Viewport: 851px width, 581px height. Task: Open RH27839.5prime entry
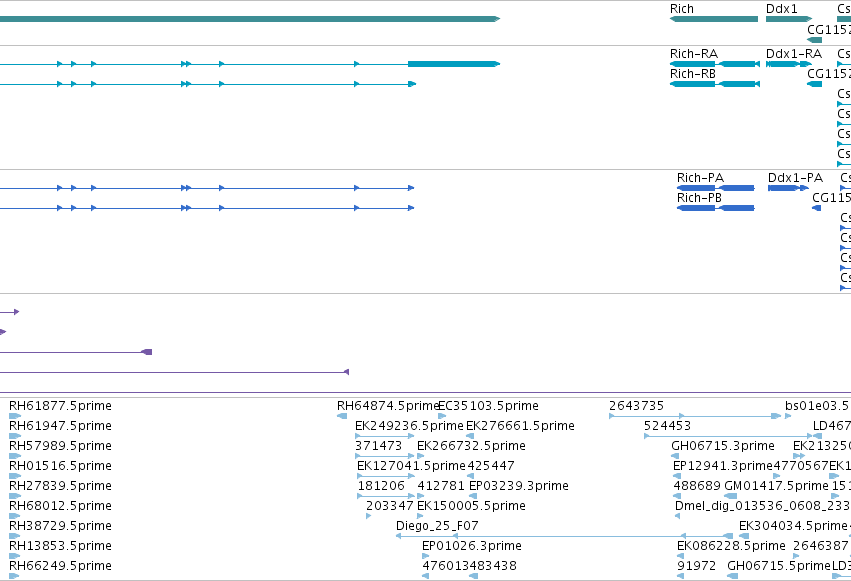(60, 486)
